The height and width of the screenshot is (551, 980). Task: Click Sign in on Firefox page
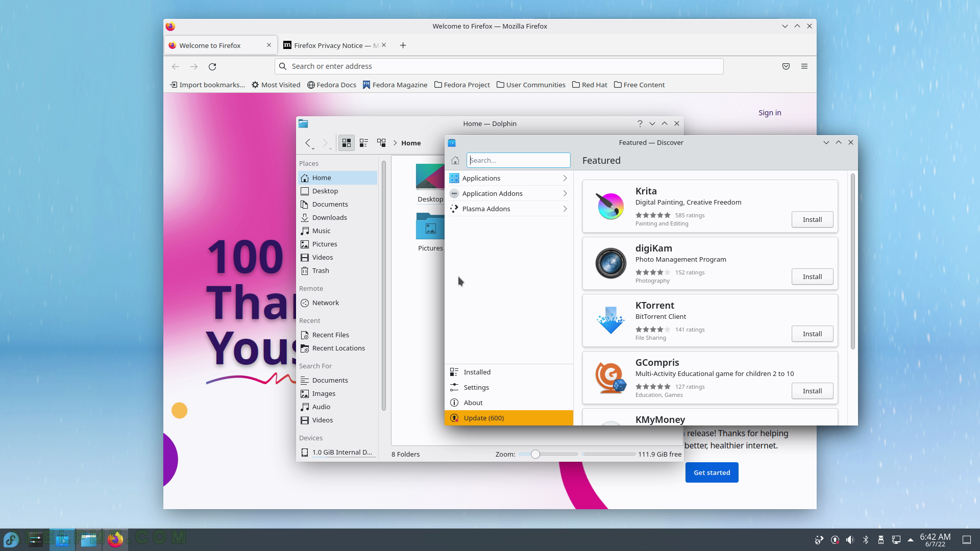point(770,113)
